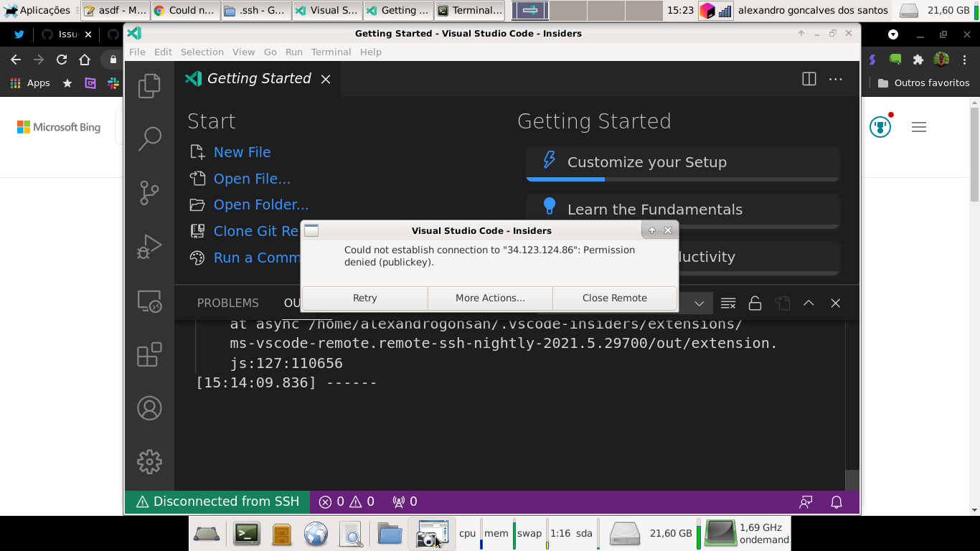This screenshot has width=980, height=551.
Task: Open the File menu
Action: pyautogui.click(x=137, y=52)
